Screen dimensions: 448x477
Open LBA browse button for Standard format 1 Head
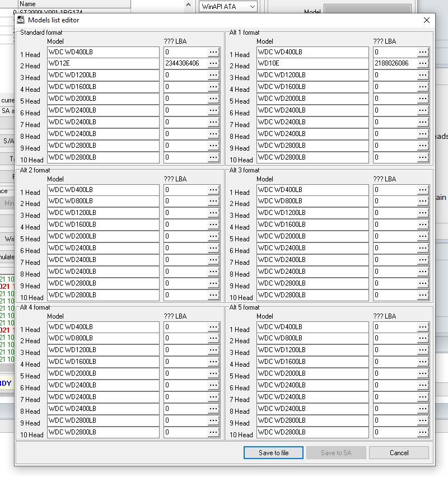213,52
